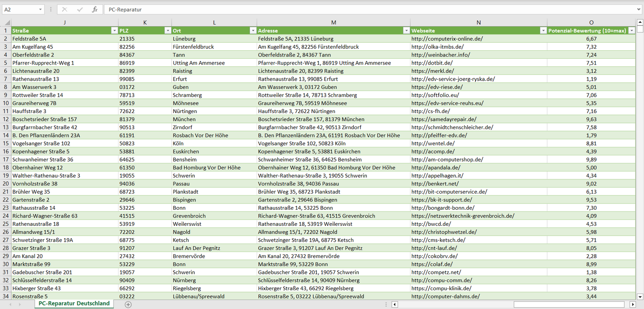Click into the formula bar text field

pos(357,9)
